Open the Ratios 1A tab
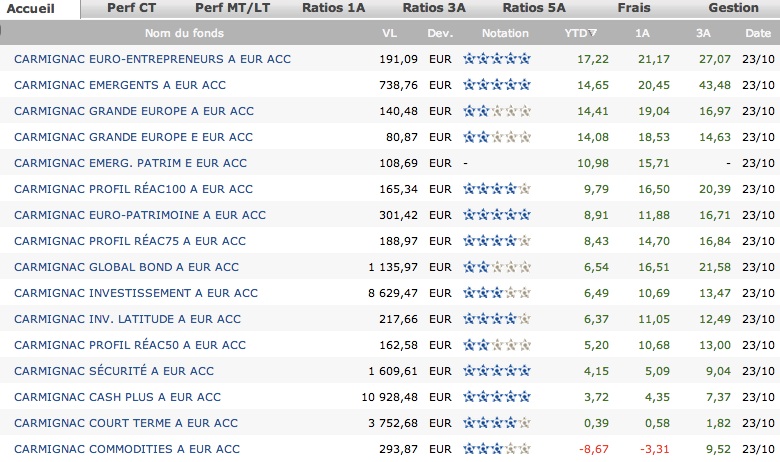The width and height of the screenshot is (780, 462). pos(333,8)
